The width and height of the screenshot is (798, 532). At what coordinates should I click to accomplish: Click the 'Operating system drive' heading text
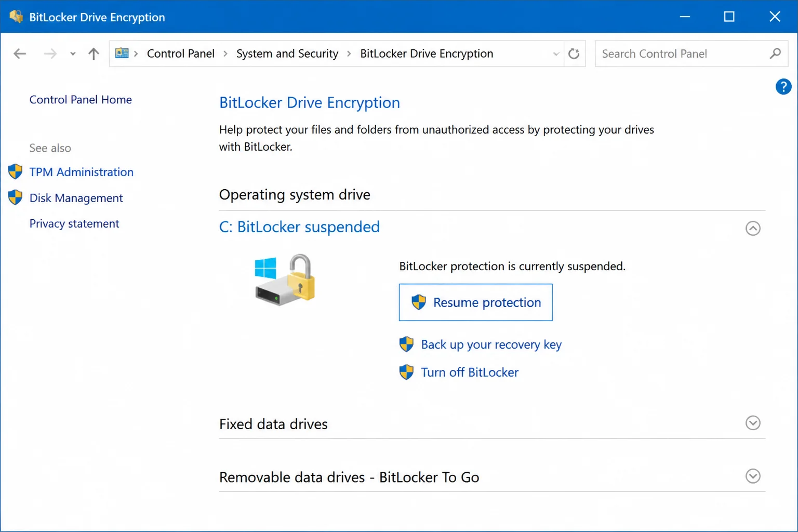(x=295, y=195)
